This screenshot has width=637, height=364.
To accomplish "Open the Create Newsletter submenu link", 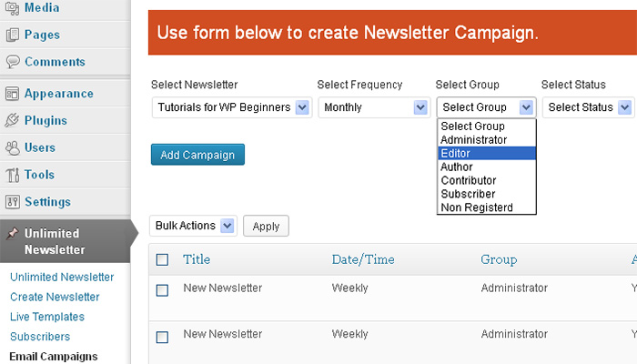I will [55, 297].
